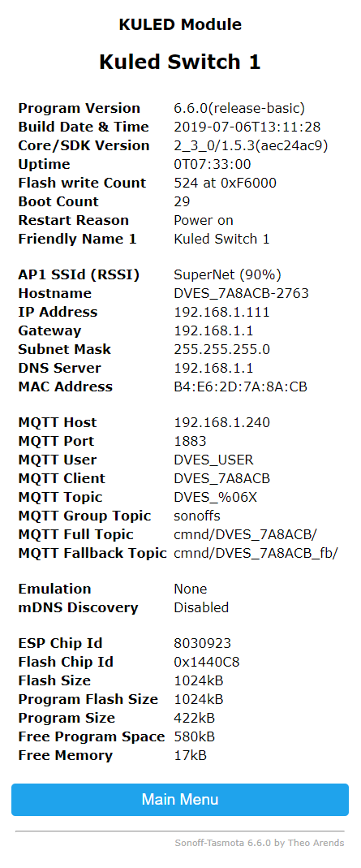Click the Uptime value 0T07:33:00
361x868 pixels.
click(213, 164)
